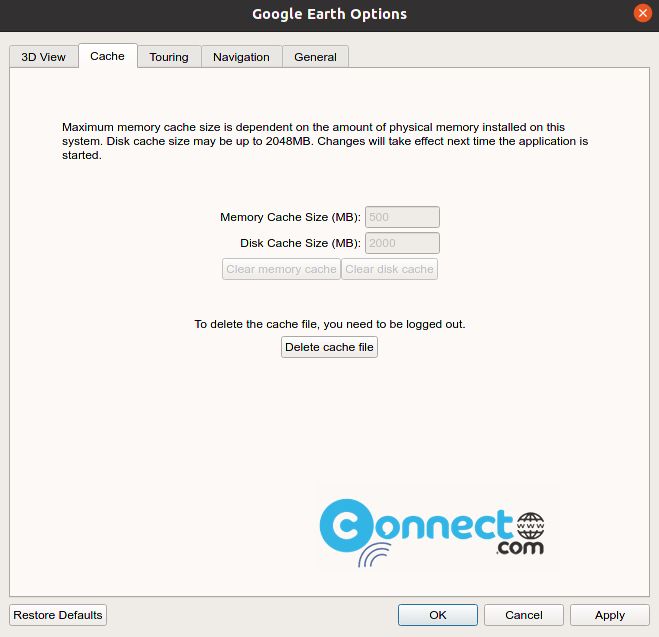Click the Memory Cache Size field
This screenshot has width=659, height=637.
[402, 217]
